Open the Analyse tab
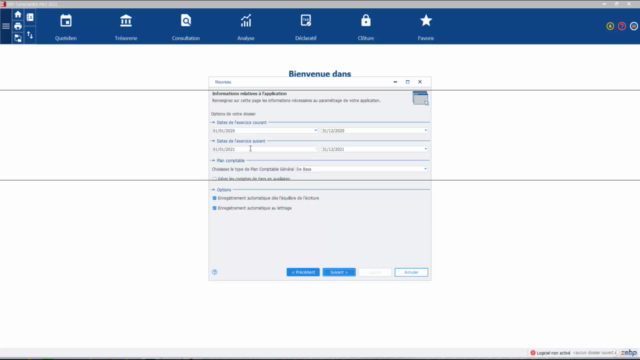This screenshot has height=360, width=640. 246,27
